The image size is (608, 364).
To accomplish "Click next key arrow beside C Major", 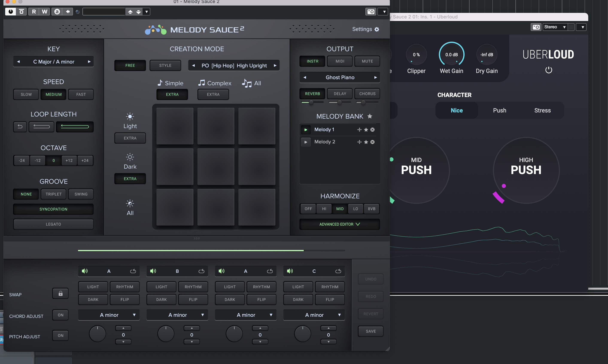I will 89,62.
